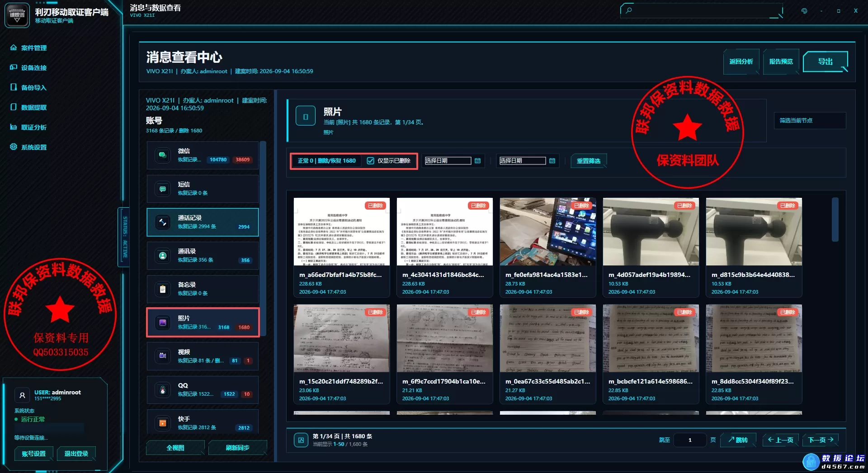Open 账号设置 account settings
The height and width of the screenshot is (473, 868).
coord(34,454)
